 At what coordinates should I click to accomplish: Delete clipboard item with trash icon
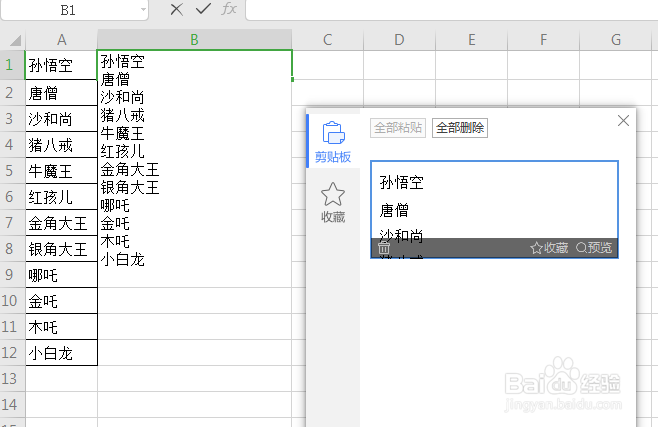click(384, 248)
